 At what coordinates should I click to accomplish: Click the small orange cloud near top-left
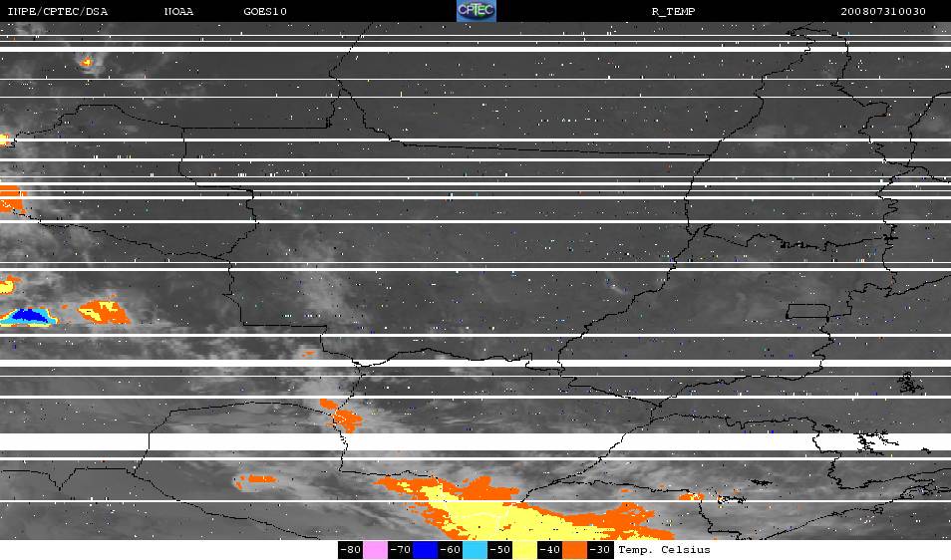86,61
